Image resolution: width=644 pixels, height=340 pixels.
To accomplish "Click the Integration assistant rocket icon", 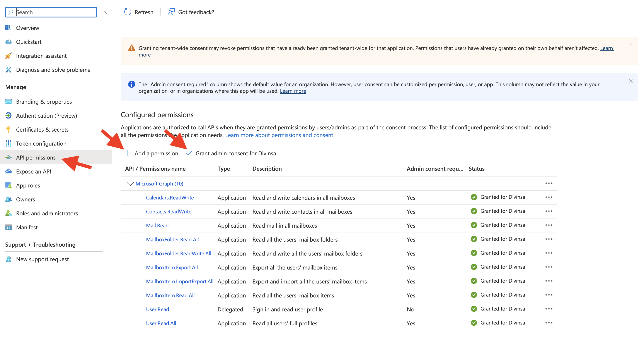I will click(8, 56).
